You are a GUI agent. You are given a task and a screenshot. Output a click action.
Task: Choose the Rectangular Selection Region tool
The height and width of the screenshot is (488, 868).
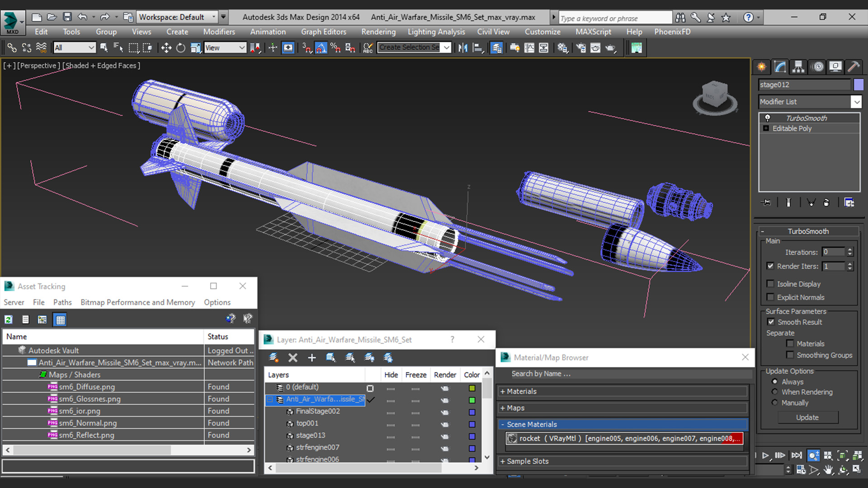point(133,47)
